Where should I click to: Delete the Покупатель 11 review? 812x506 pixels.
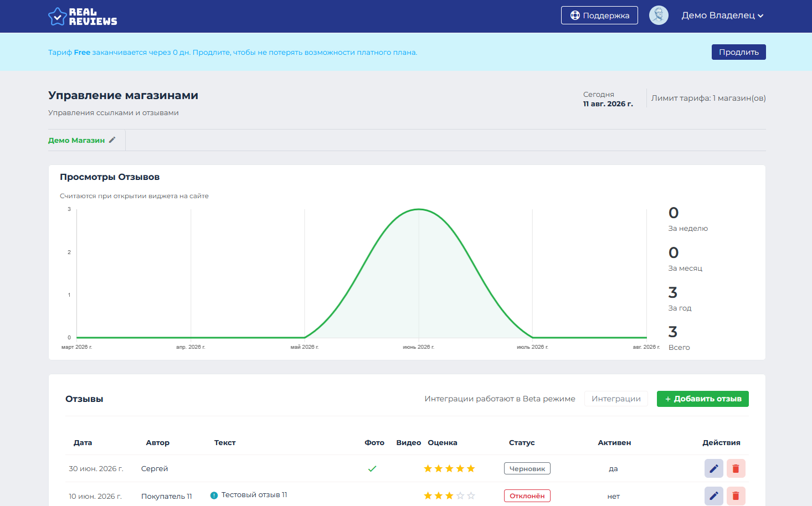click(x=736, y=495)
